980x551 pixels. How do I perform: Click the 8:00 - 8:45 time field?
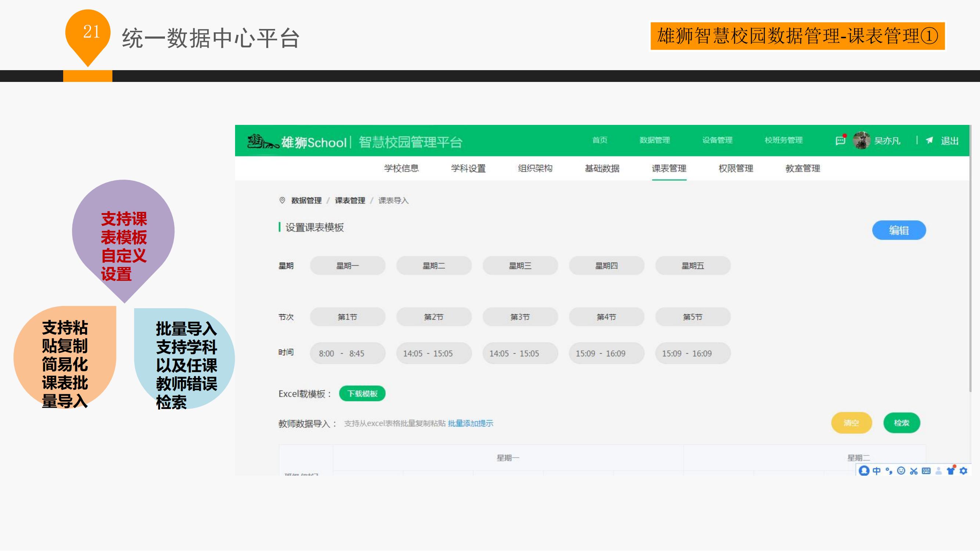(x=347, y=353)
